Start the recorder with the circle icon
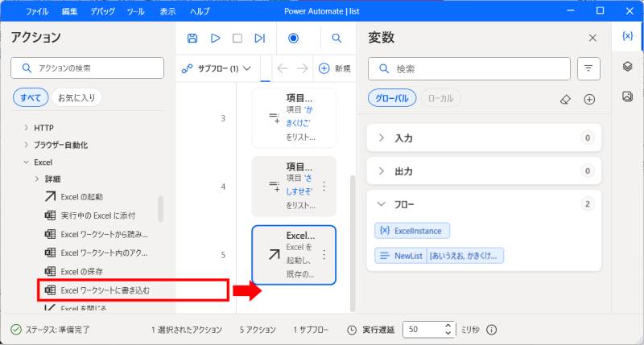Viewport: 644px width, 345px height. click(293, 38)
